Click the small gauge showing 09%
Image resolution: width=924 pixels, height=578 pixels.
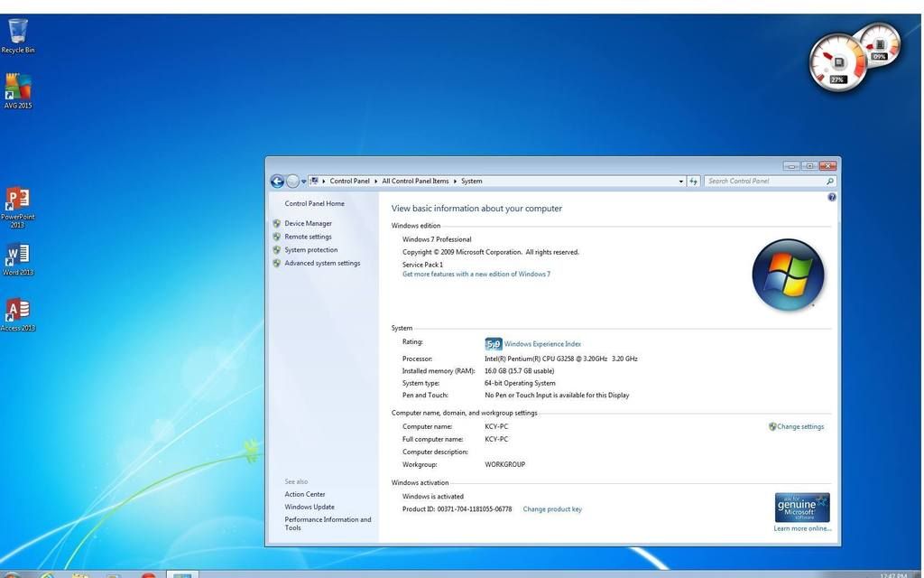tap(879, 45)
